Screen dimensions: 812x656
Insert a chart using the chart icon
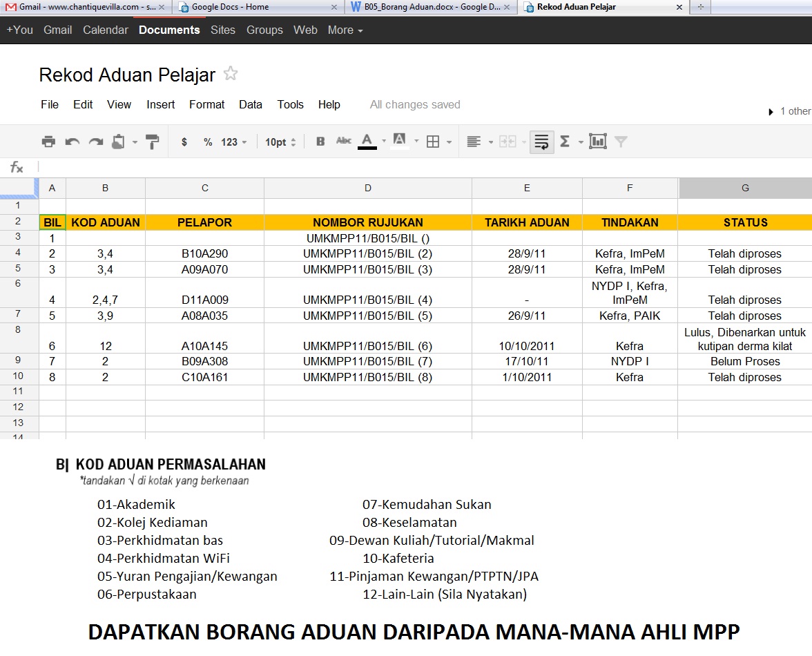[599, 141]
